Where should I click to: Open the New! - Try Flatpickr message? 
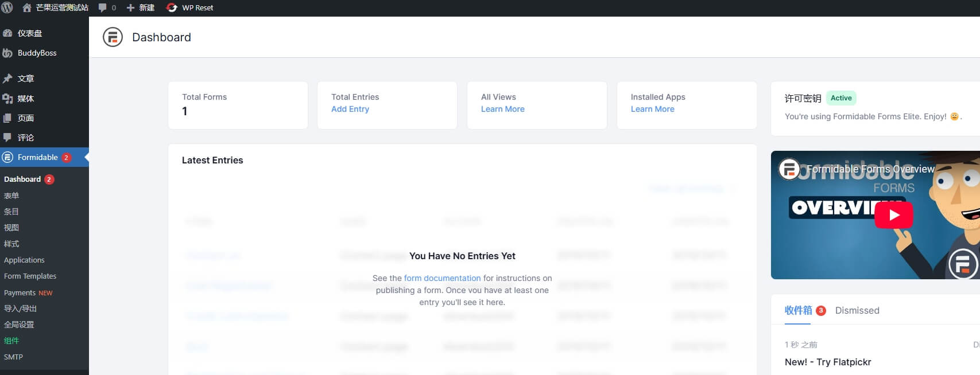827,362
